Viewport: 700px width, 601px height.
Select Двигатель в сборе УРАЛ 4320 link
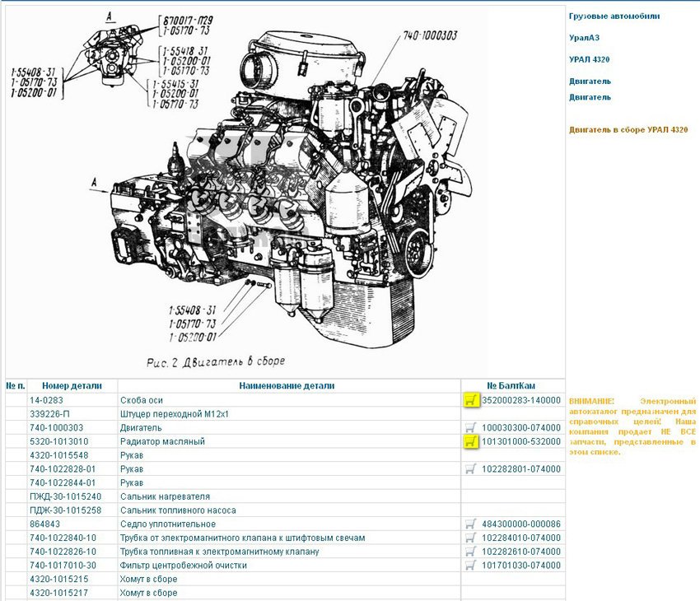point(628,130)
